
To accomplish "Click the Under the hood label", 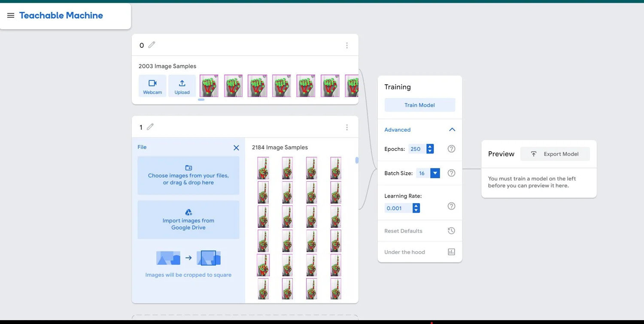I will tap(404, 252).
